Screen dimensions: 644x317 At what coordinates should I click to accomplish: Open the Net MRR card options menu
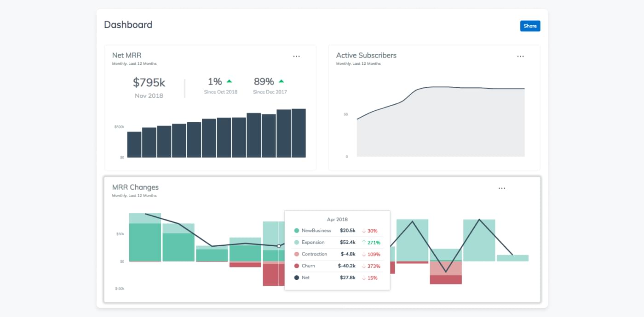(296, 57)
